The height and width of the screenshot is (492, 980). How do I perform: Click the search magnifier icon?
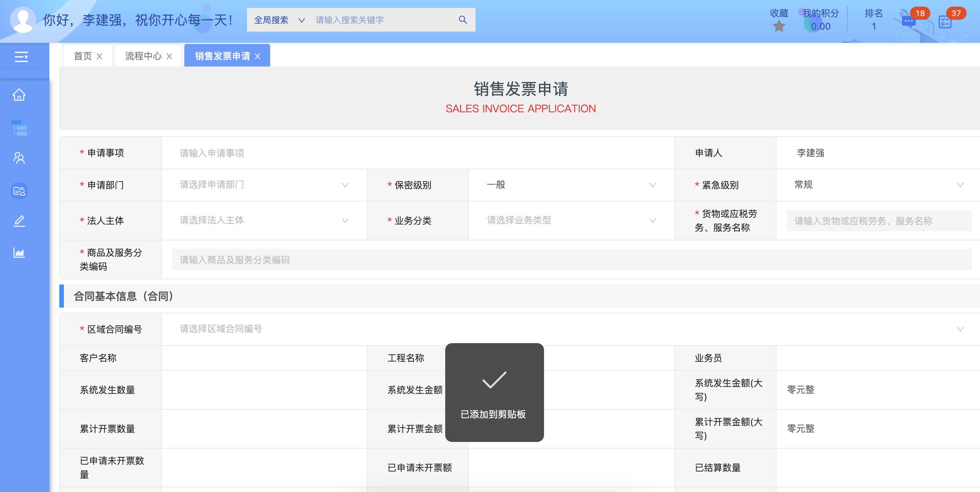463,20
